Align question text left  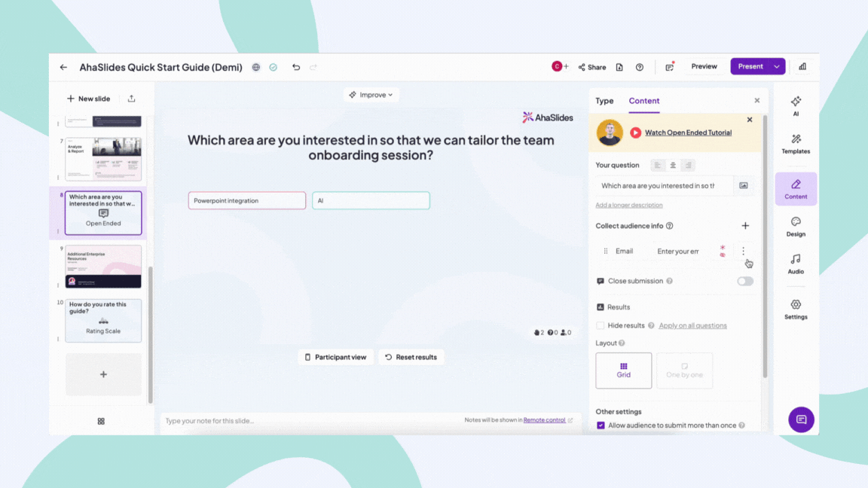pyautogui.click(x=657, y=165)
